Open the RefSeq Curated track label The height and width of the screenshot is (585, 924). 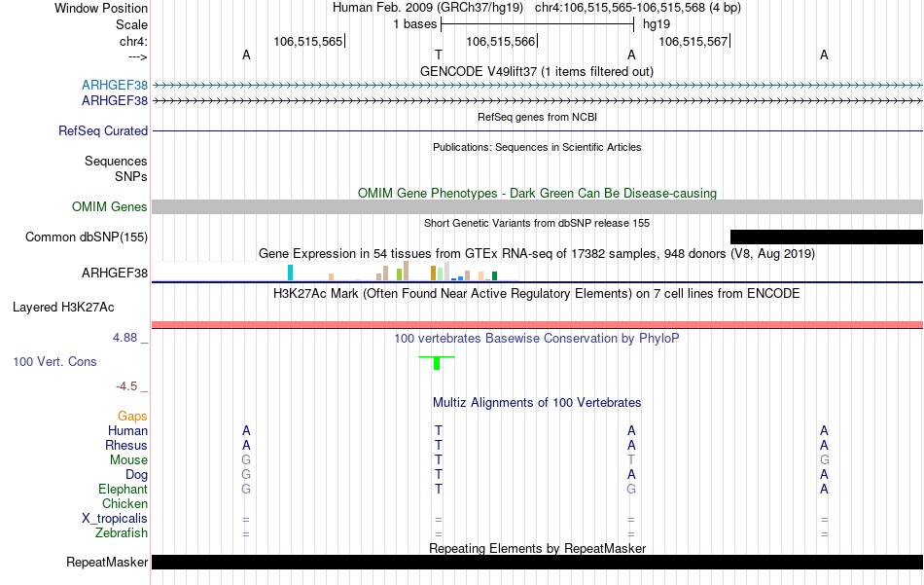click(103, 130)
